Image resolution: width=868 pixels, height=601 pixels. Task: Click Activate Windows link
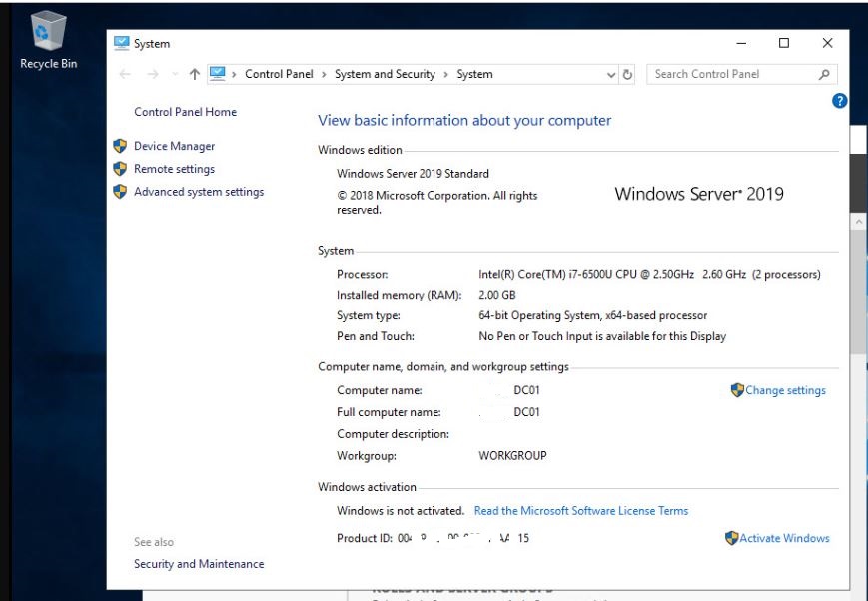pos(784,538)
